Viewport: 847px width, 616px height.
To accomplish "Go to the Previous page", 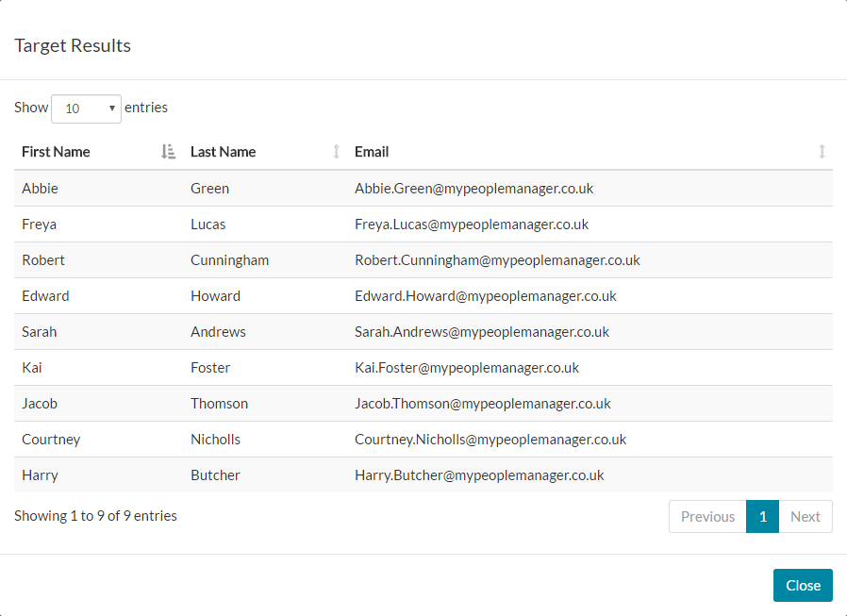I will coord(707,516).
